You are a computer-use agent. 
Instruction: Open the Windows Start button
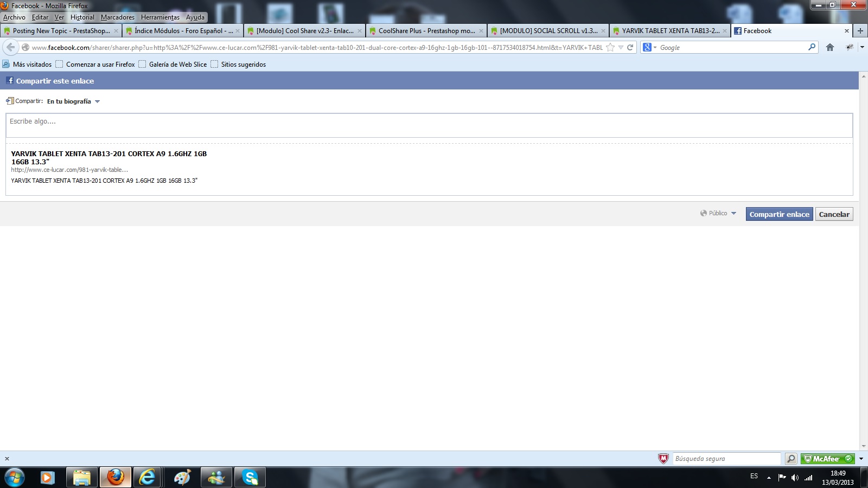tap(15, 477)
